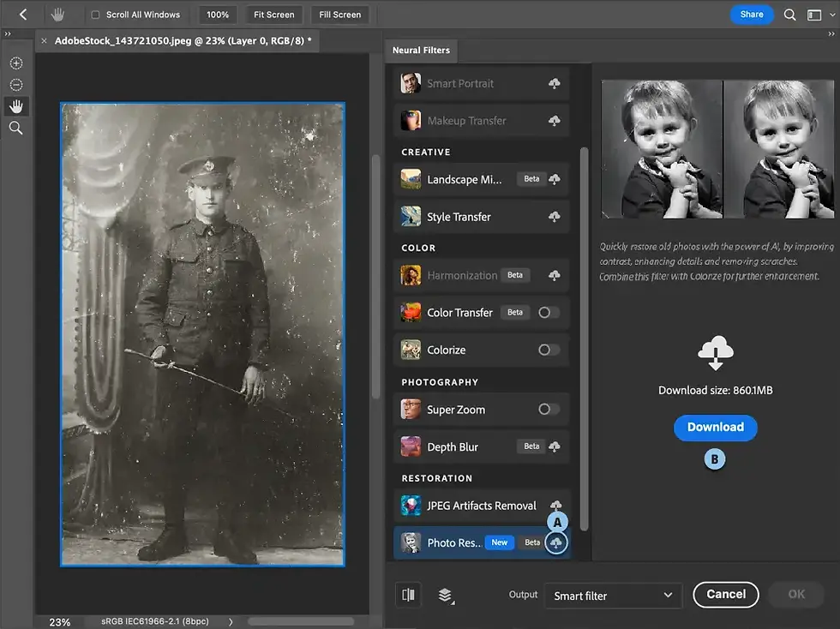The height and width of the screenshot is (629, 840).
Task: Click the Cancel button
Action: [726, 595]
